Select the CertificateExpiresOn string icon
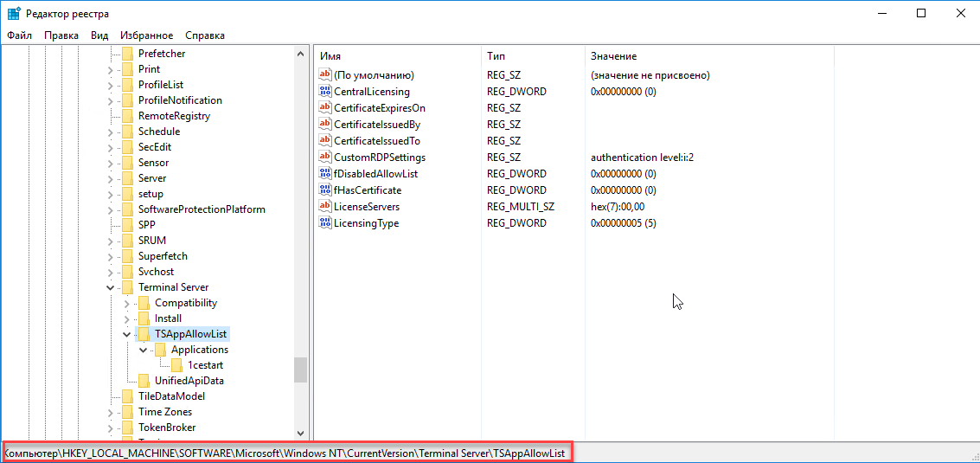This screenshot has height=463, width=980. pyautogui.click(x=325, y=107)
